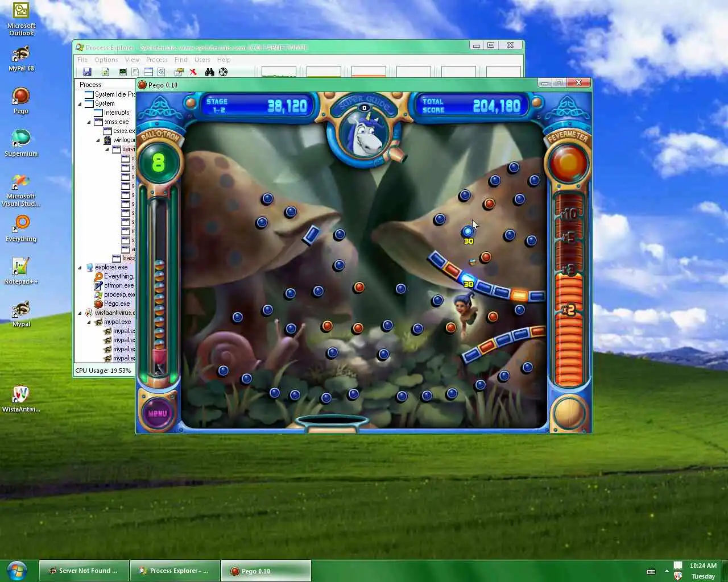Select the Microsoft Visual Studio desktop shortcut
The height and width of the screenshot is (582, 728).
click(x=21, y=190)
